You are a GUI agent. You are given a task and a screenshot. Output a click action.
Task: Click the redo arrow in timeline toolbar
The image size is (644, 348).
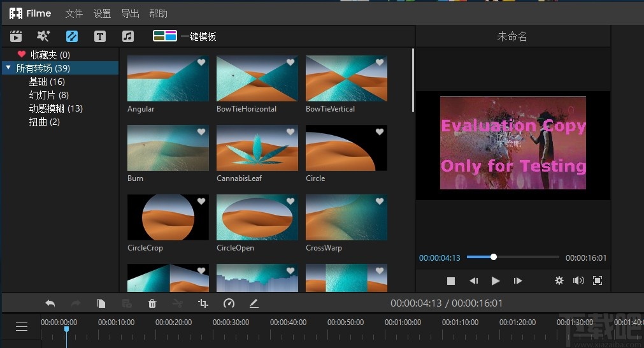pyautogui.click(x=76, y=303)
